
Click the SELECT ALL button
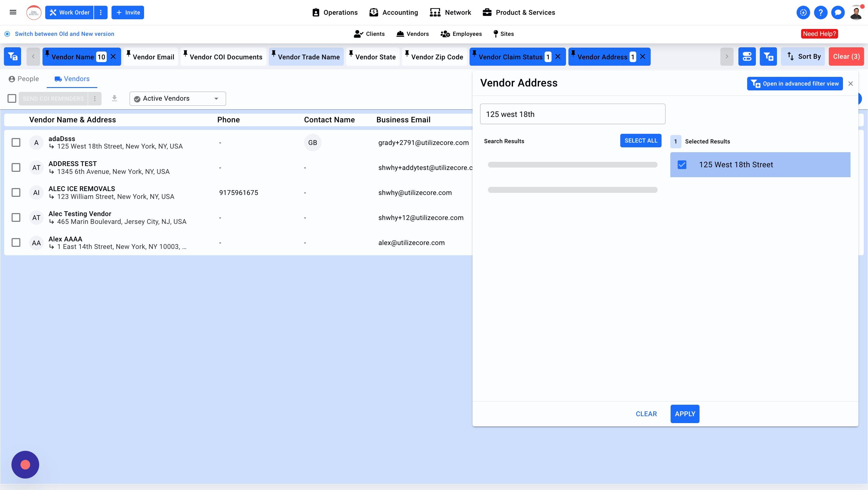(x=640, y=140)
